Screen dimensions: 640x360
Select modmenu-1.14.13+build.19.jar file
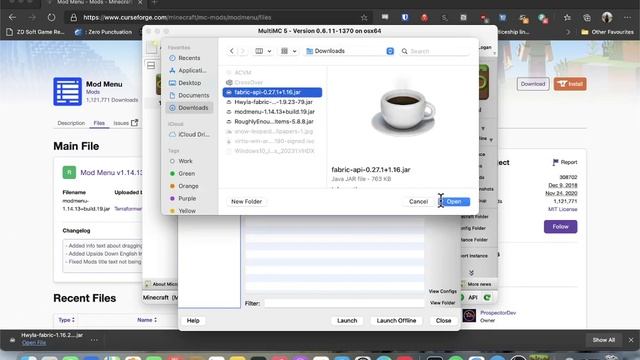[272, 112]
